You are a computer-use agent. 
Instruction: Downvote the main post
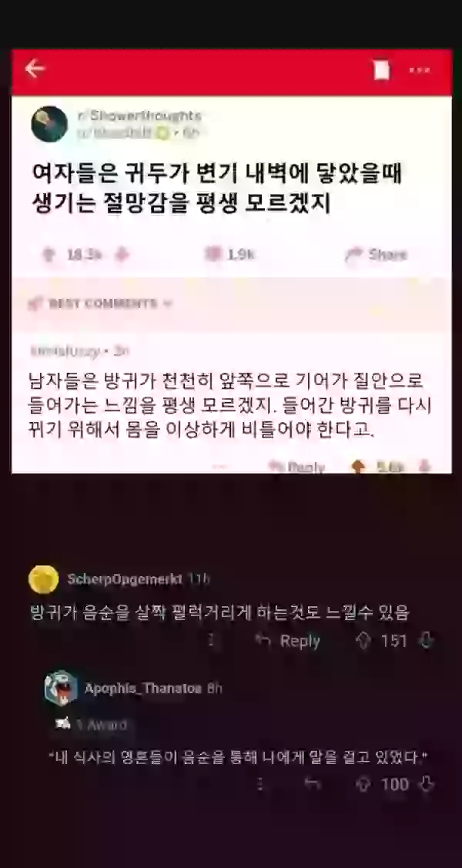[x=122, y=255]
